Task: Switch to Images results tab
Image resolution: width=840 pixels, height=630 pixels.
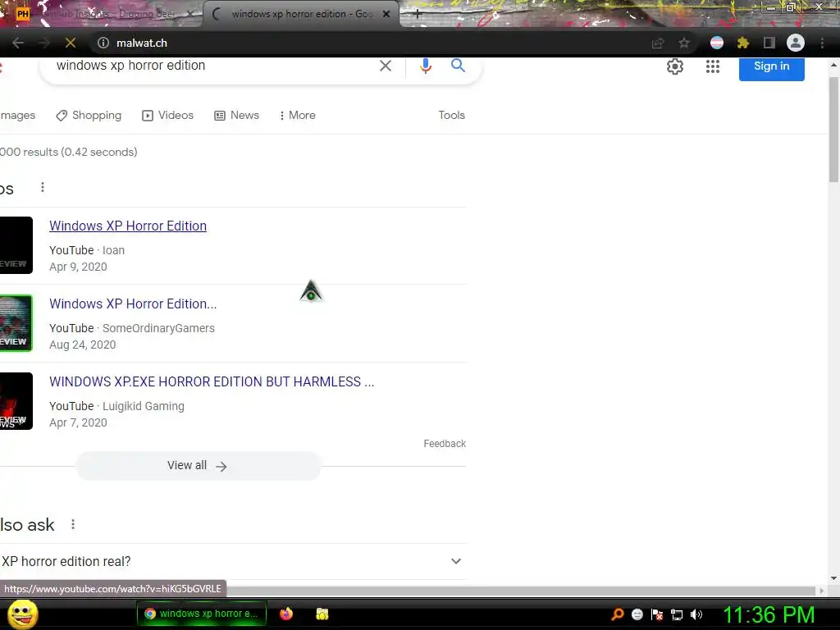Action: tap(18, 115)
